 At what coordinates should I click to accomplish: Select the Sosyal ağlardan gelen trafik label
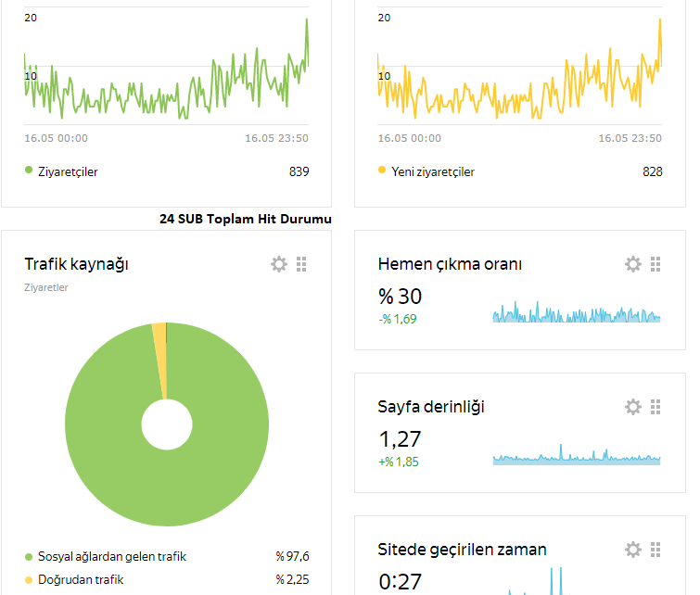pyautogui.click(x=112, y=557)
